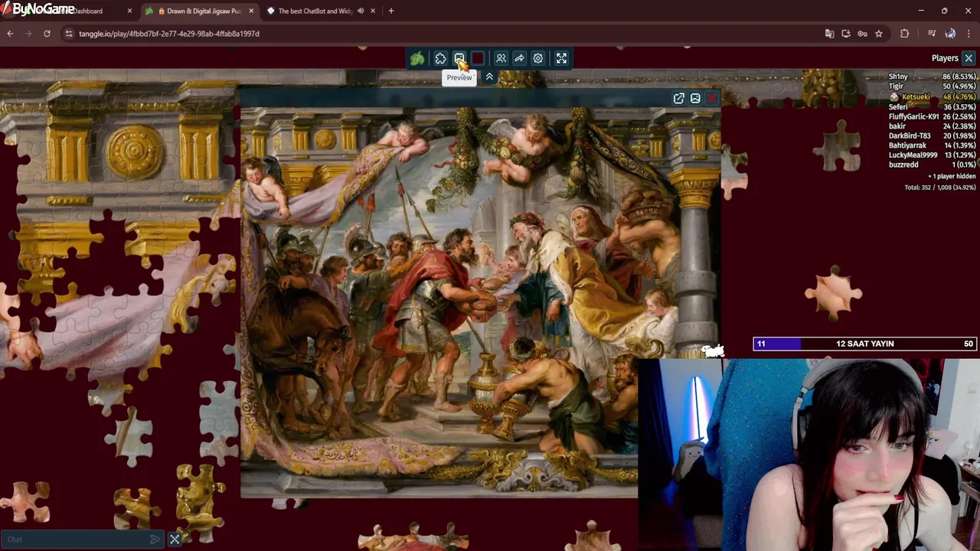Close the Players panel
The height and width of the screenshot is (551, 980).
pos(969,58)
